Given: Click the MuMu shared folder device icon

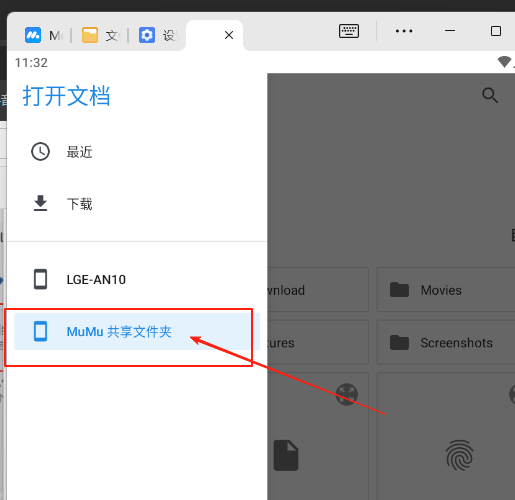Looking at the screenshot, I should pyautogui.click(x=40, y=331).
